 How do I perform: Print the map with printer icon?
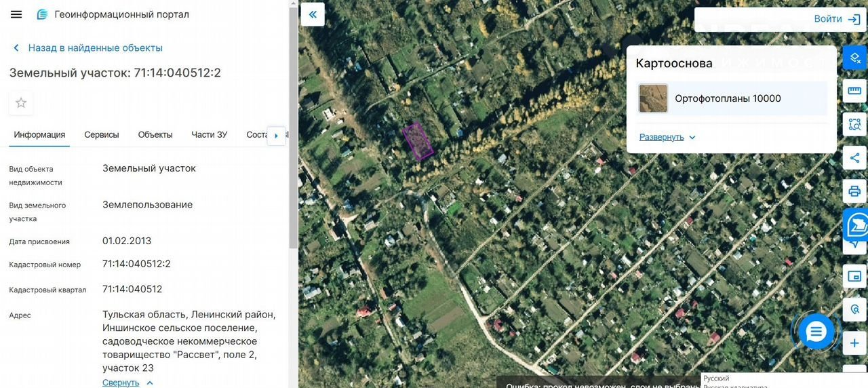pos(854,191)
